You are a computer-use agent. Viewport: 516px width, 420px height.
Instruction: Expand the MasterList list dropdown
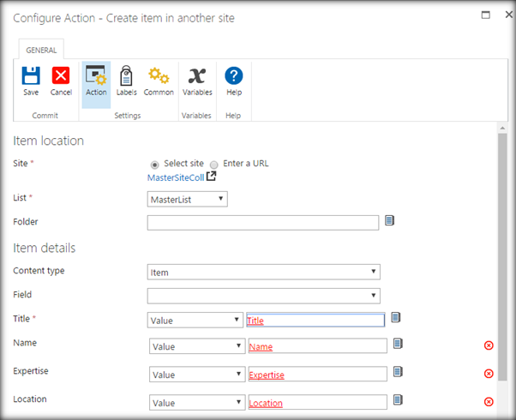point(187,199)
